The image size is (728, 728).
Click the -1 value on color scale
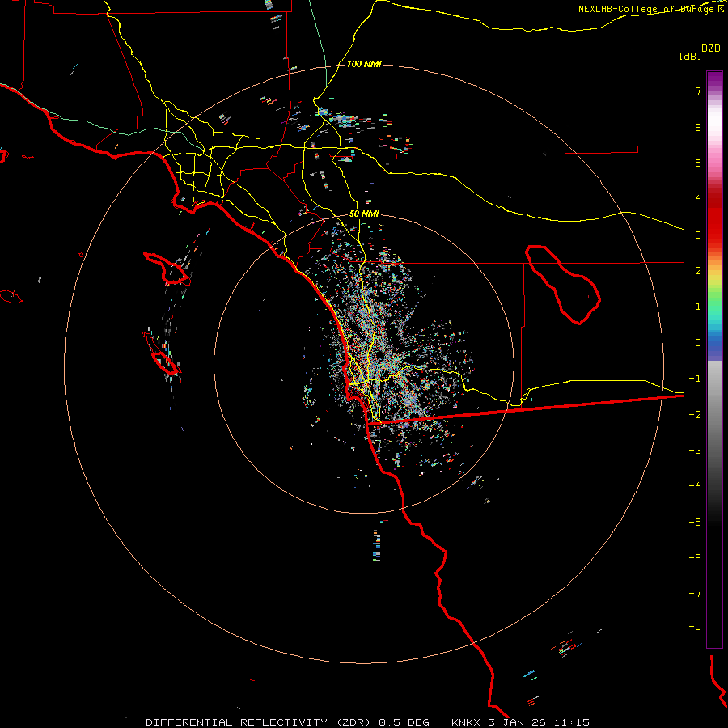tap(695, 379)
